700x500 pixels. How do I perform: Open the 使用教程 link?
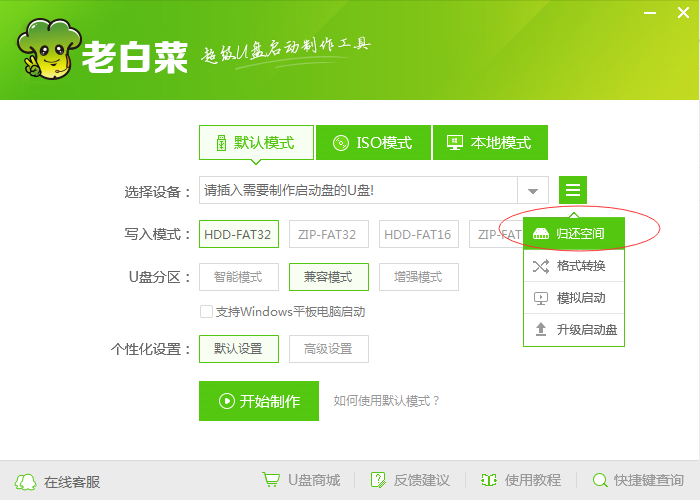533,480
